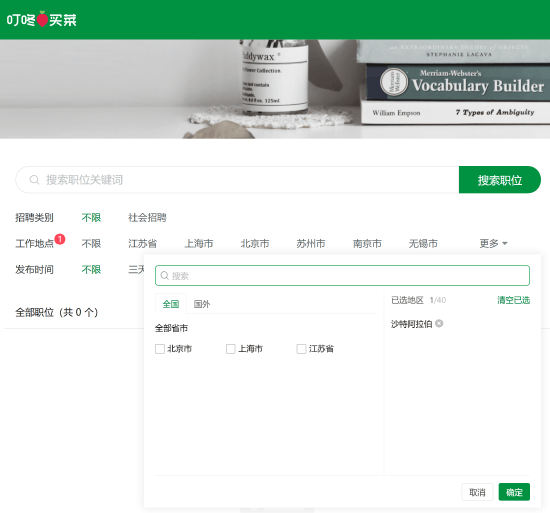Check the 江苏省 checkbox
The width and height of the screenshot is (550, 513).
point(301,349)
